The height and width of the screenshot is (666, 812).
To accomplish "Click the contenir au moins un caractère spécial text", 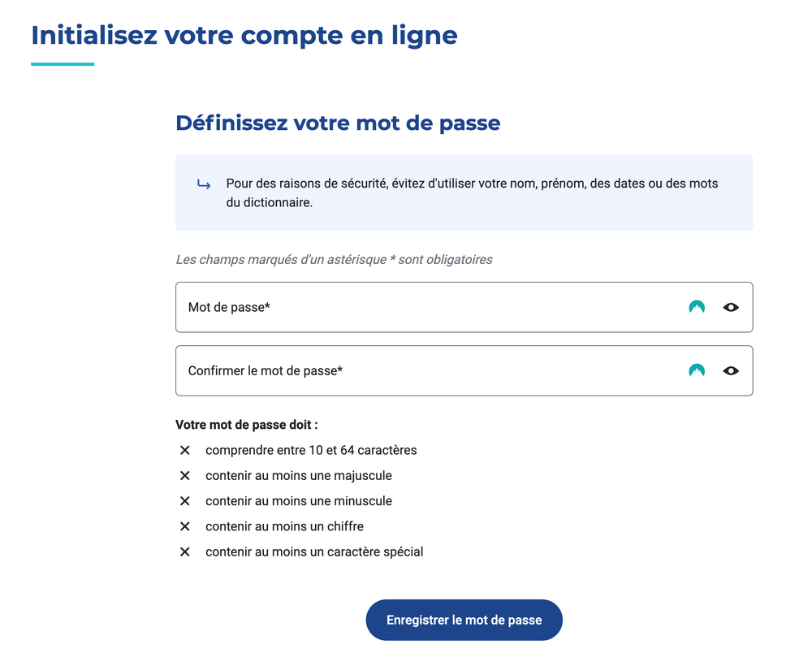I will click(314, 551).
